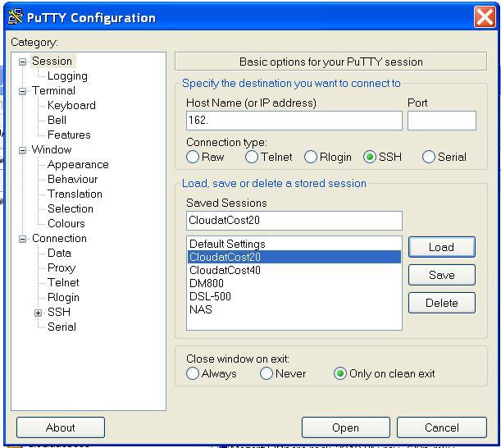The height and width of the screenshot is (448, 501).
Task: Open the Appearance settings category
Action: click(78, 165)
